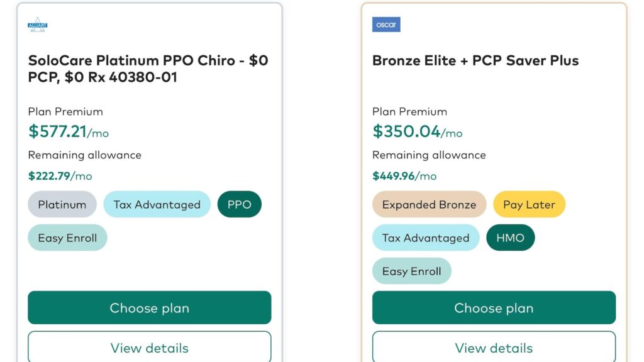Click Tax Advantaged tag on Oscar plan
The image size is (644, 362).
426,238
